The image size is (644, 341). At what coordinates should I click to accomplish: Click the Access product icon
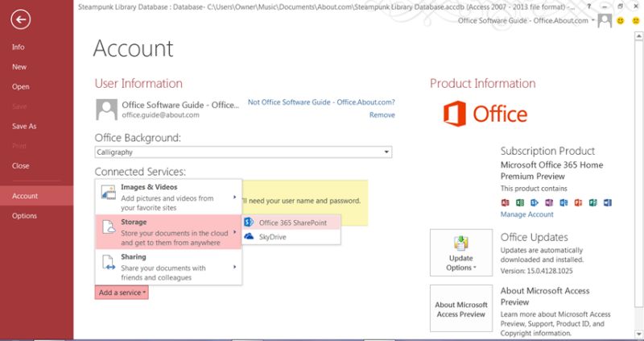pos(506,202)
